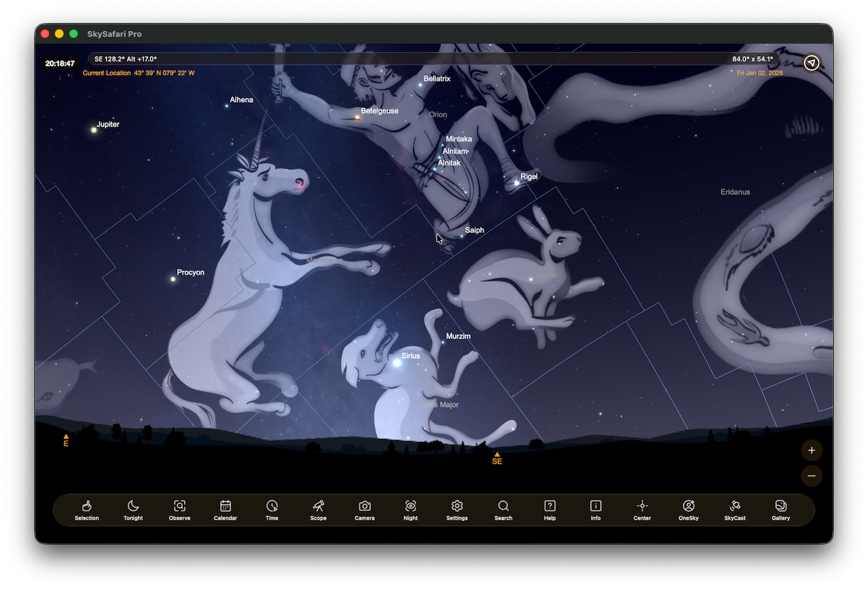
Task: Click the 20:18:47 time display
Action: pos(60,64)
